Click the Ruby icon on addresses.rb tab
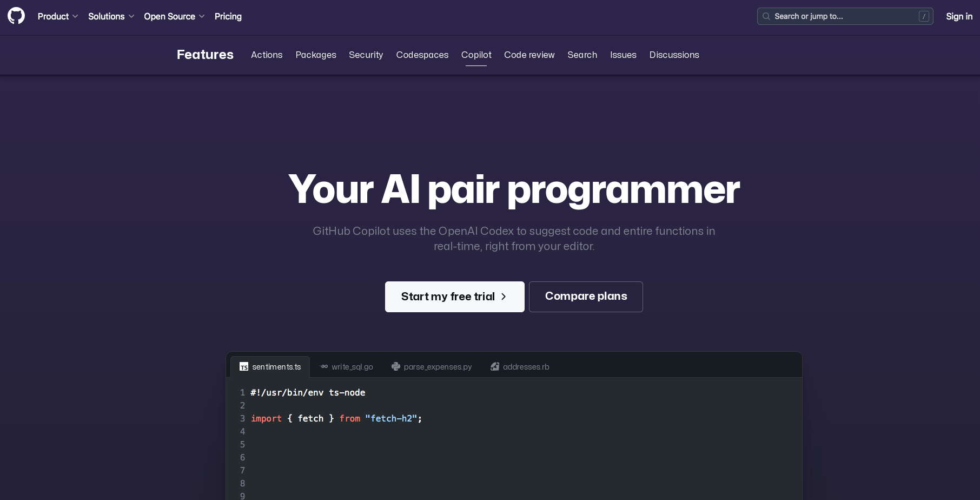This screenshot has width=980, height=500. [x=495, y=367]
